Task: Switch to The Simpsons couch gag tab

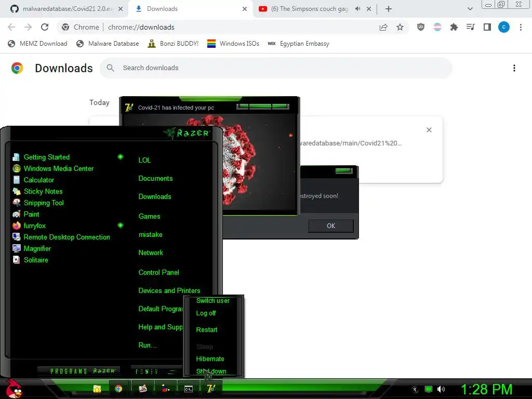Action: point(309,9)
